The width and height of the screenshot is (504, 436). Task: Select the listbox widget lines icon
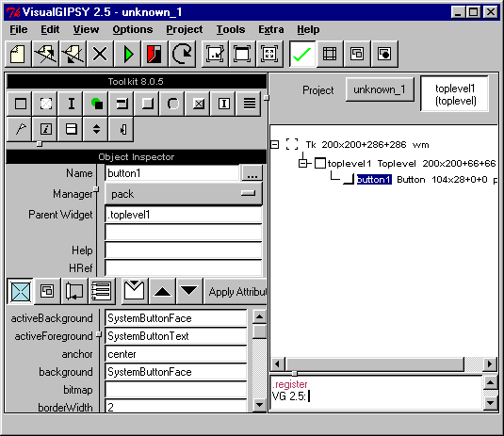[249, 104]
